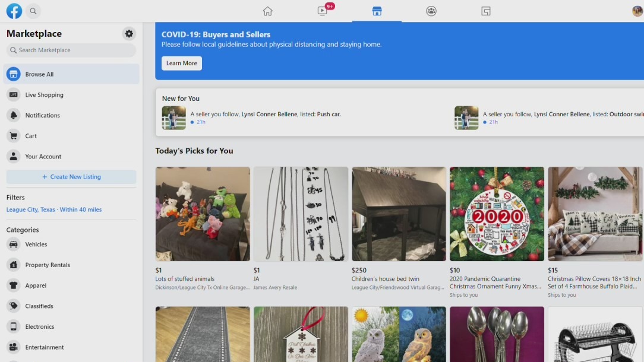The height and width of the screenshot is (362, 644).
Task: Click the Search Marketplace field
Action: pyautogui.click(x=71, y=50)
